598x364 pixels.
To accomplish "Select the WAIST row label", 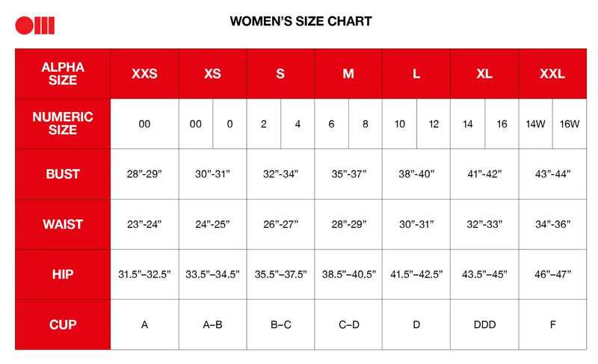I will point(63,224).
